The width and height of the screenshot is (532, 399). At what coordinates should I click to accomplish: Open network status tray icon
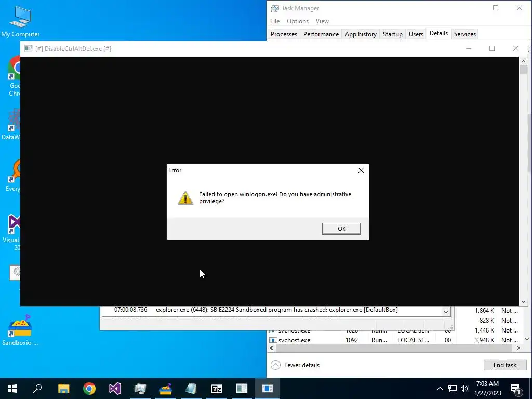tap(453, 389)
